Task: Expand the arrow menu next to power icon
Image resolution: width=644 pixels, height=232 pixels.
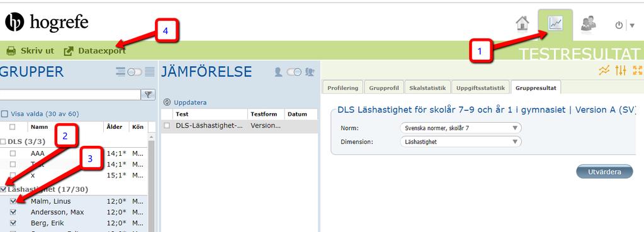Action: (632, 25)
